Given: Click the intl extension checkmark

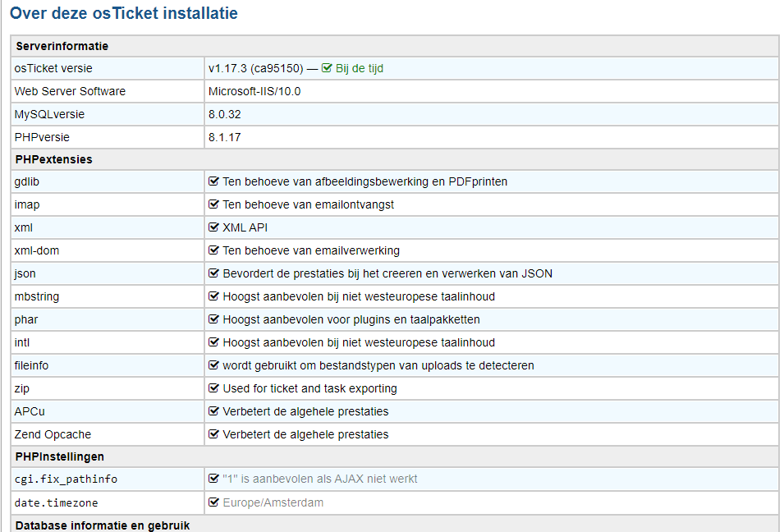Looking at the screenshot, I should [213, 342].
